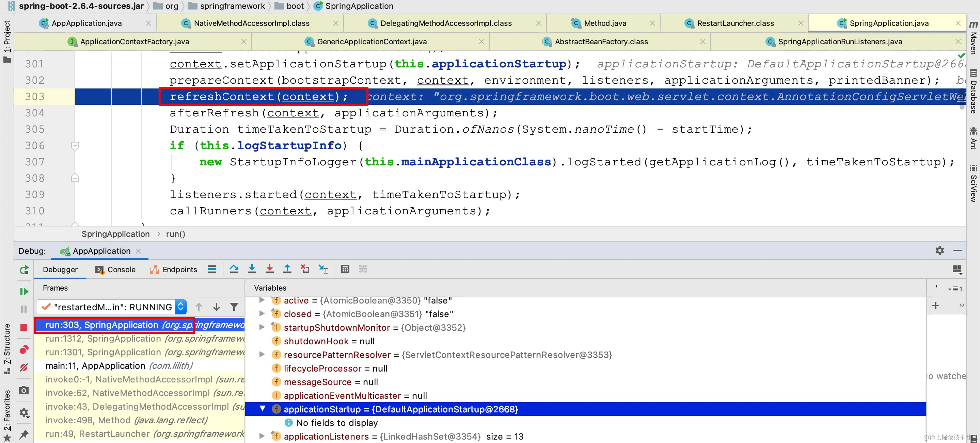Screen dimensions: 980x443
Task: Expand the applicationListeners variable node
Action: 262,436
